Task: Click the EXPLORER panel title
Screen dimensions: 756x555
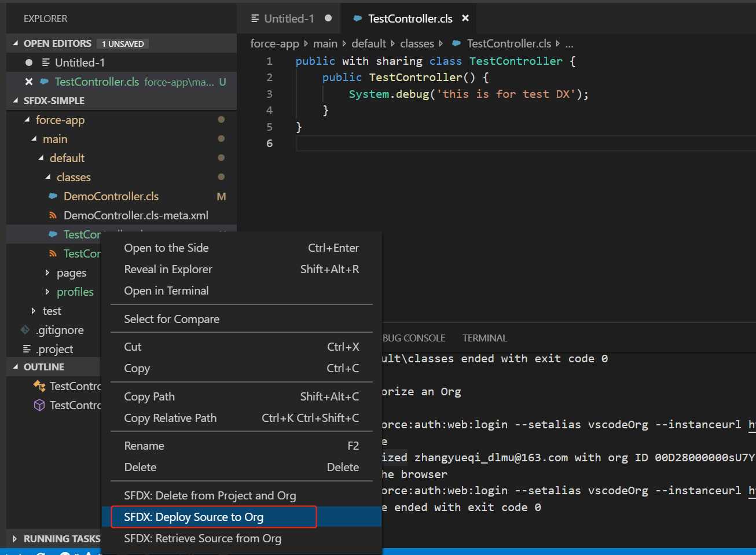Action: [x=45, y=19]
